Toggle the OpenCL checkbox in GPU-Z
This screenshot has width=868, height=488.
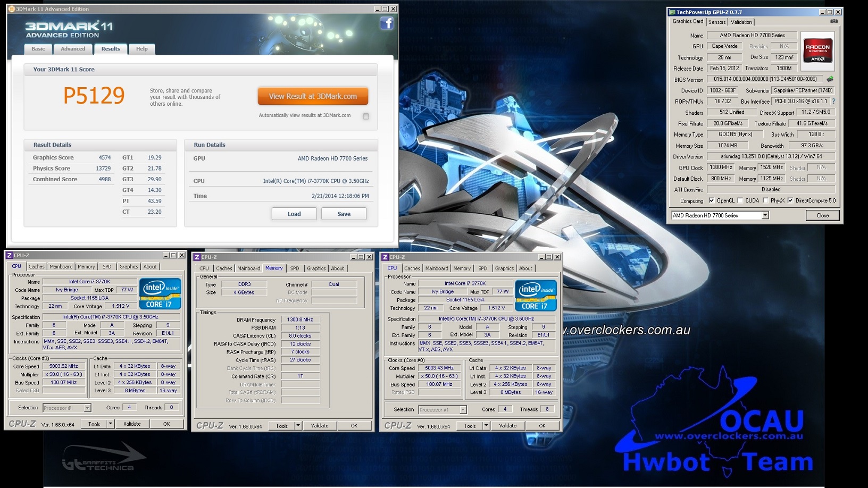click(712, 200)
